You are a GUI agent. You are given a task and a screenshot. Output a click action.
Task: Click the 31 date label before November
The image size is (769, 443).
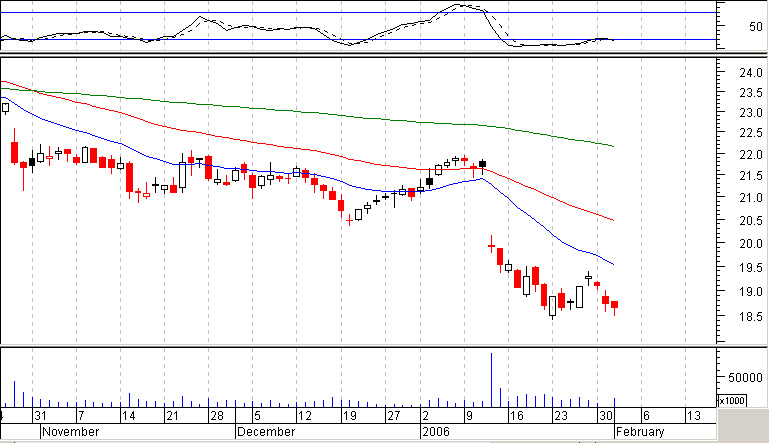40,416
